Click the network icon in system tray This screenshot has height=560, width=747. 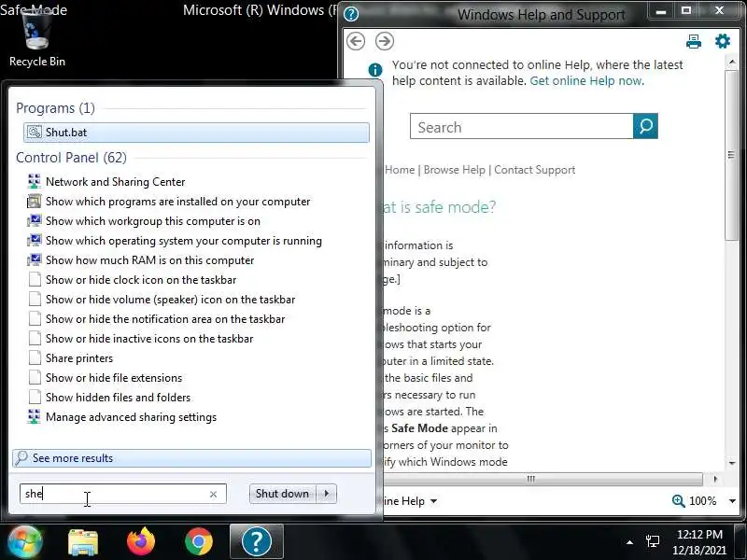coord(653,541)
